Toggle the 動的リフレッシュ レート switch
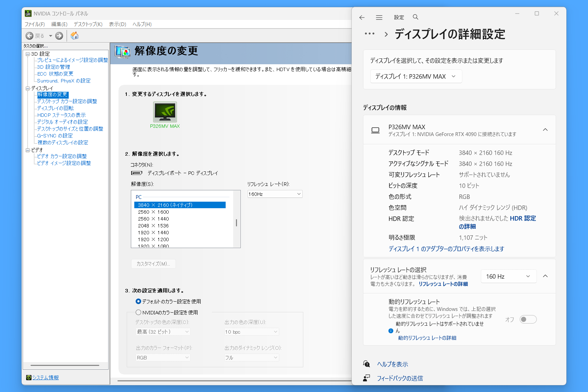Image resolution: width=588 pixels, height=392 pixels. click(x=528, y=320)
